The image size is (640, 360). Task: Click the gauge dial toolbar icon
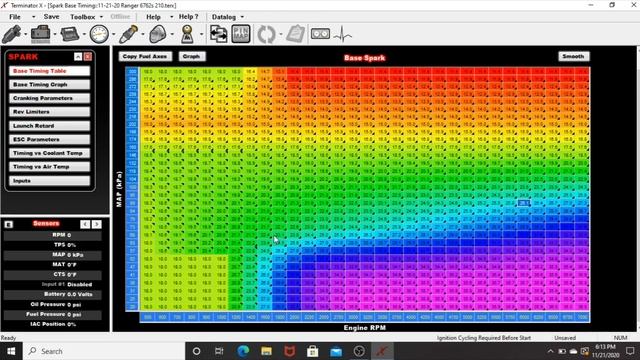coord(99,34)
